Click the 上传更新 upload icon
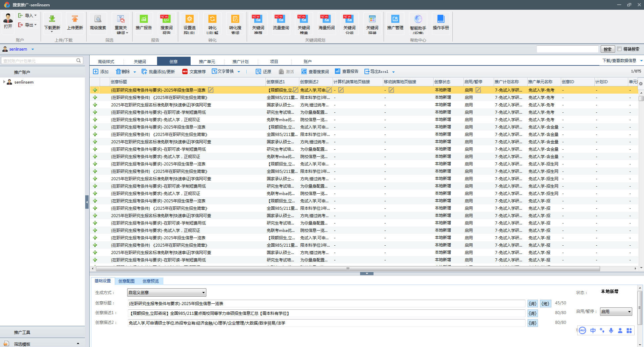 75,19
